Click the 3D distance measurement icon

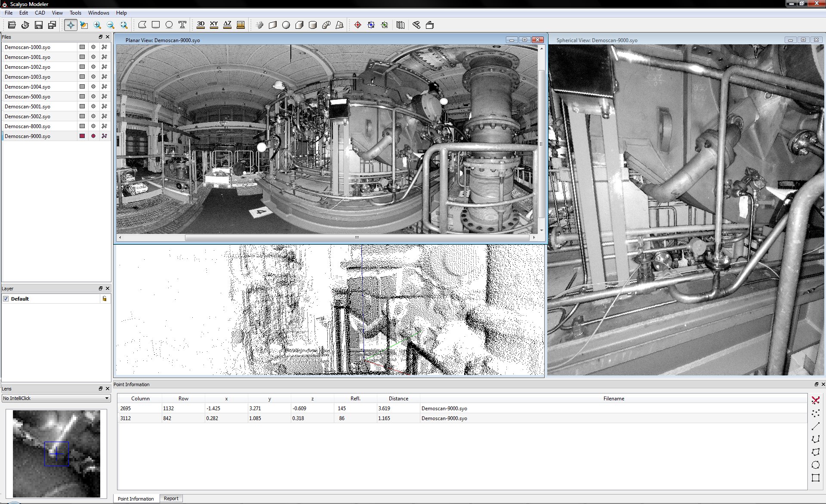[200, 25]
